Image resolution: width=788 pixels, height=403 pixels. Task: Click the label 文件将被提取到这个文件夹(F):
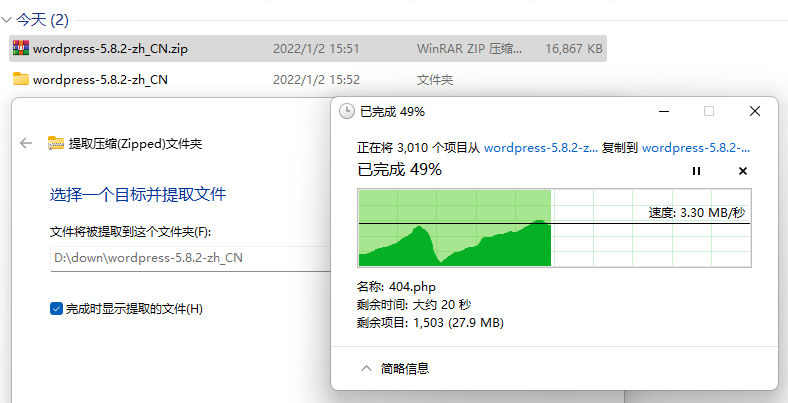click(x=131, y=232)
